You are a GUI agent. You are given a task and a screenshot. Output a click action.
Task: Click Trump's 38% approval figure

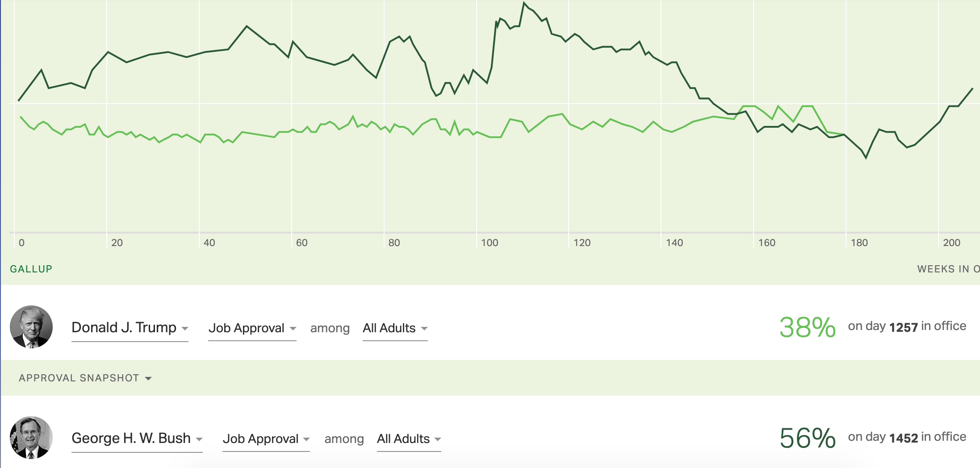(807, 327)
